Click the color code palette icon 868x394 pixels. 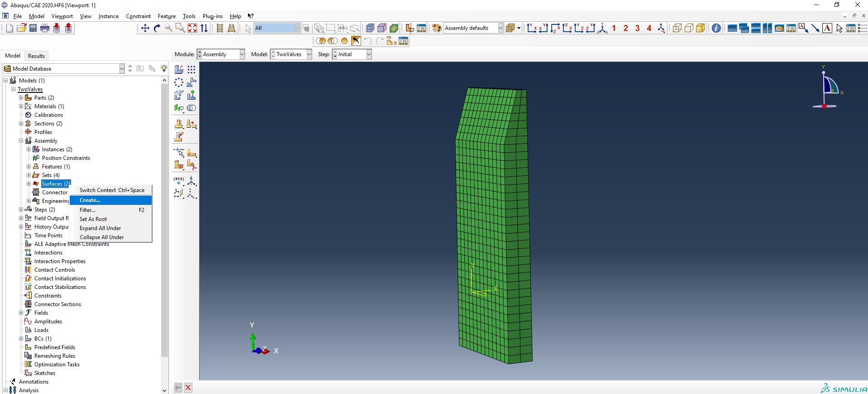[x=437, y=28]
